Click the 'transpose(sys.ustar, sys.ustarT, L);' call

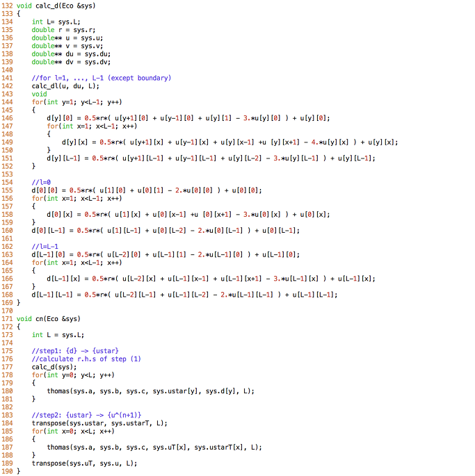pyautogui.click(x=99, y=423)
